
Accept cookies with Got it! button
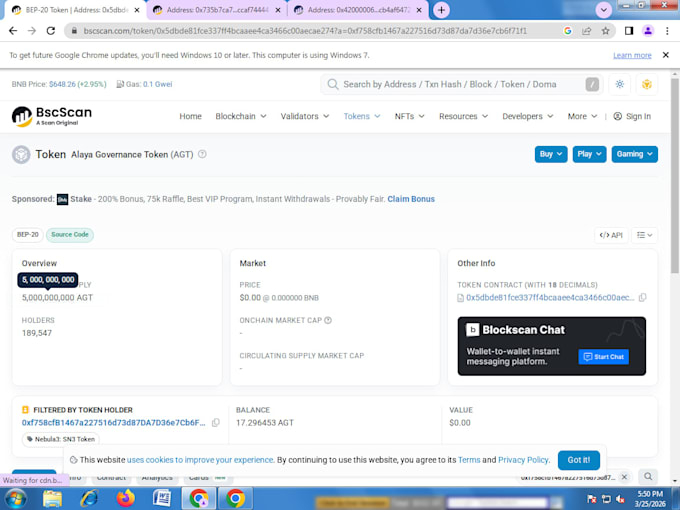[x=579, y=460]
